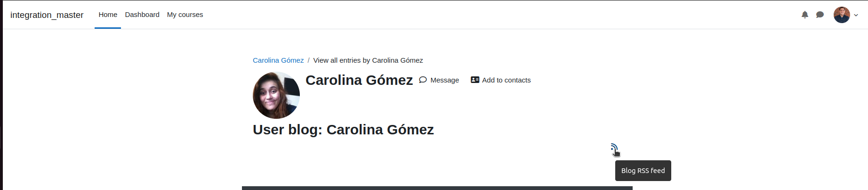868x190 pixels.
Task: Click the dark bar below the blog heading
Action: [x=437, y=188]
